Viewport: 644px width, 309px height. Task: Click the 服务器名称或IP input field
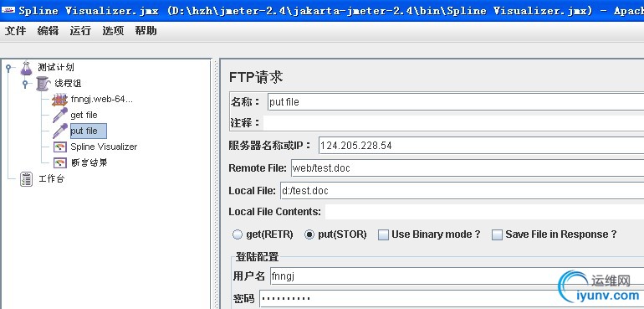click(481, 145)
